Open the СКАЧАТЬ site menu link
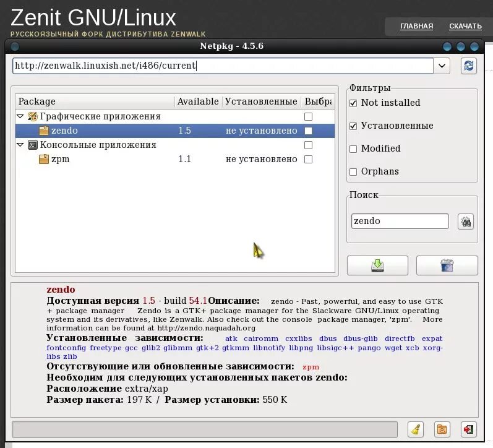This screenshot has height=448, width=493. click(x=465, y=26)
